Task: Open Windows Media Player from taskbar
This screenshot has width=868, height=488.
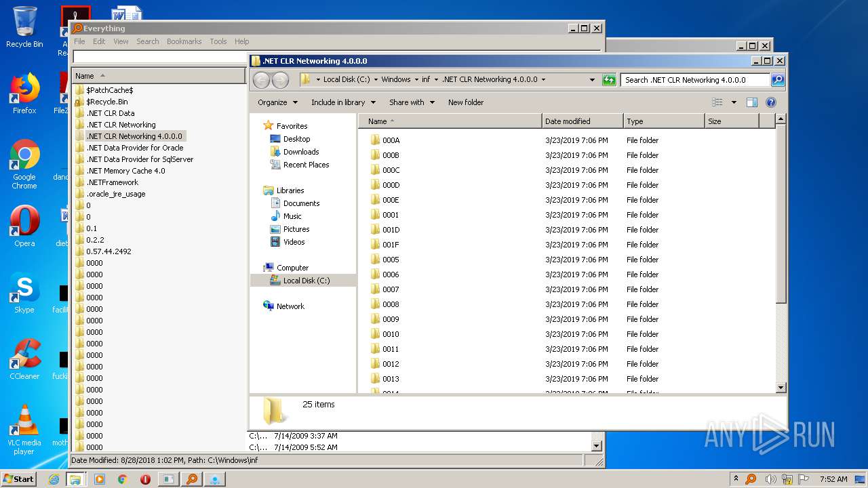Action: tap(100, 479)
